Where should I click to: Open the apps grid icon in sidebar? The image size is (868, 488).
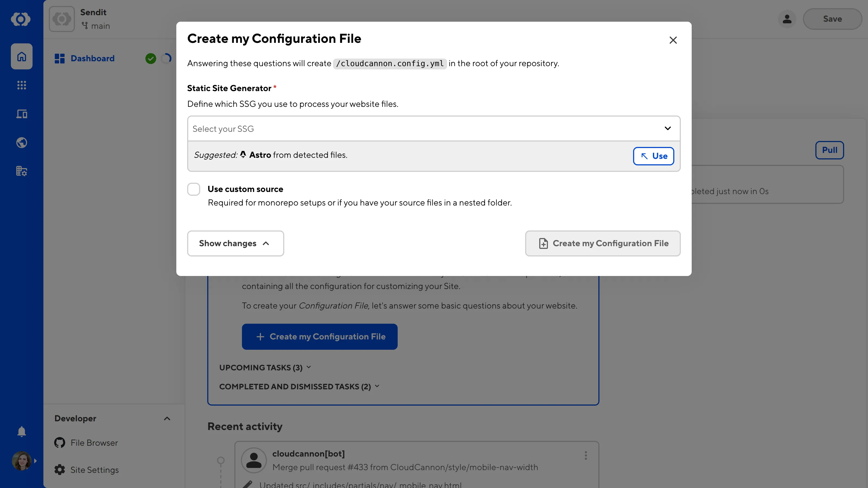point(21,85)
